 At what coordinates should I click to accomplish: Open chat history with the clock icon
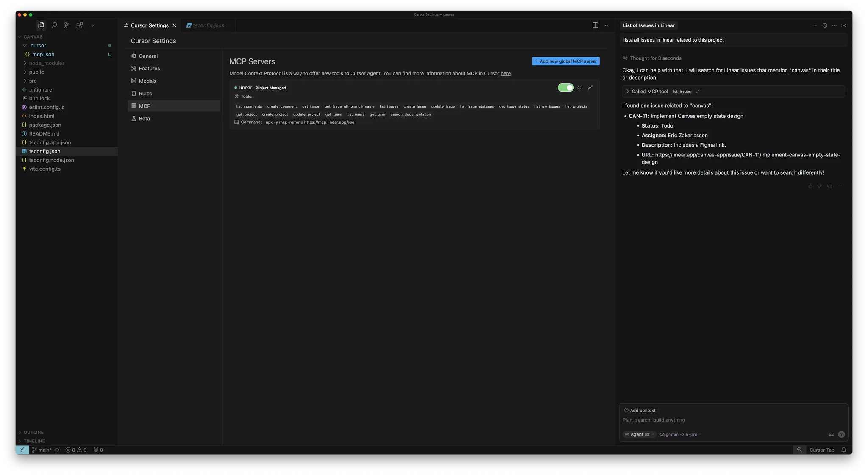[x=825, y=25]
